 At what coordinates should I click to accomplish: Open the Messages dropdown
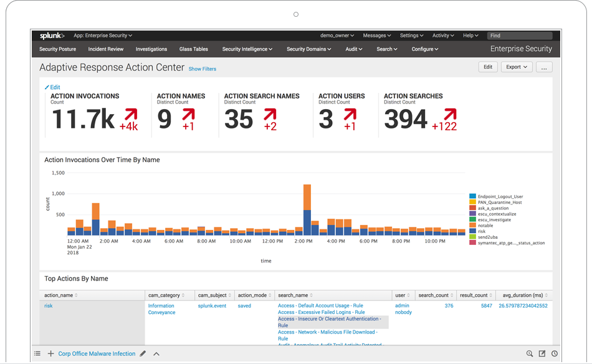[x=377, y=36]
